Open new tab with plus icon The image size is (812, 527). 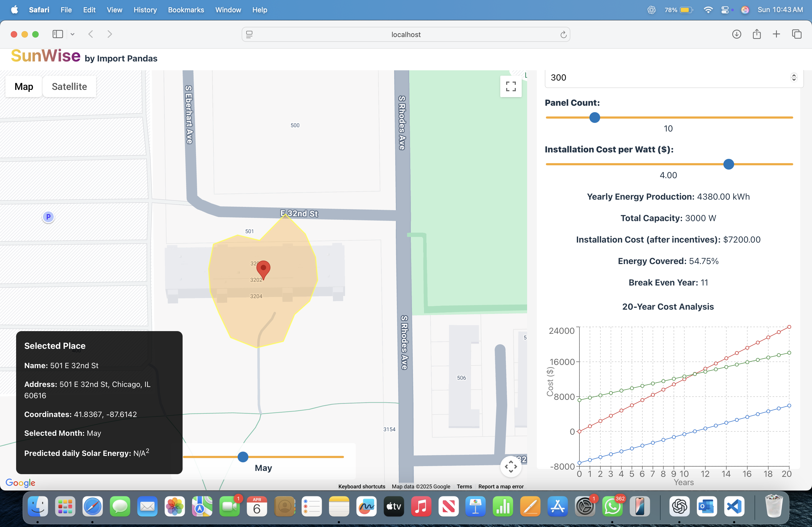pyautogui.click(x=776, y=34)
